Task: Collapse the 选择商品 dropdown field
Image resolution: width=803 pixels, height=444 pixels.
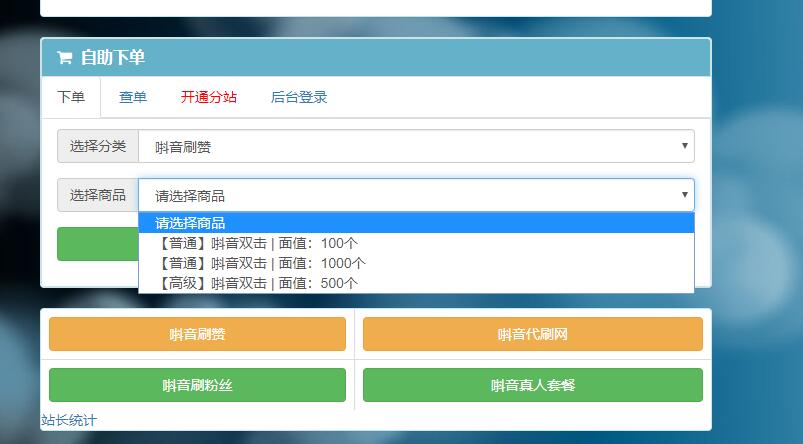Action: point(416,195)
